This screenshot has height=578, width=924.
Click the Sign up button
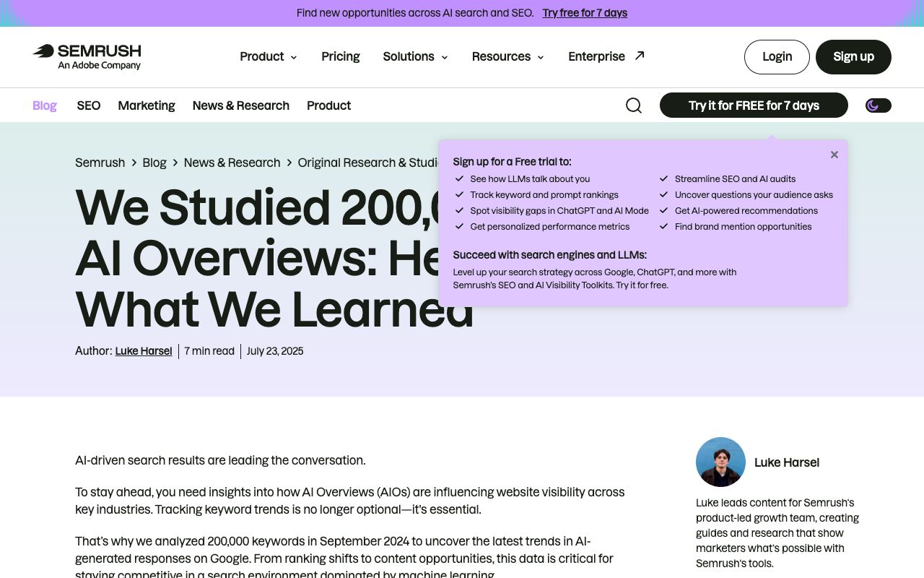point(853,57)
